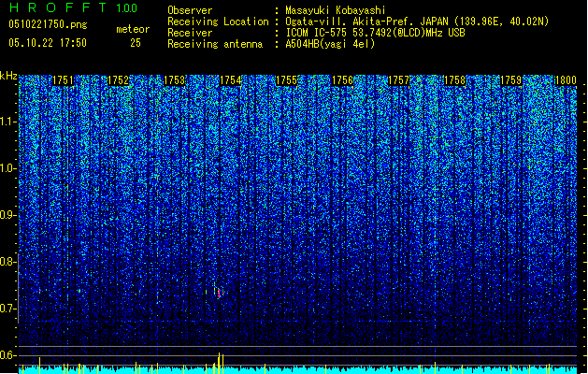Click the meteor count value 25

click(136, 43)
